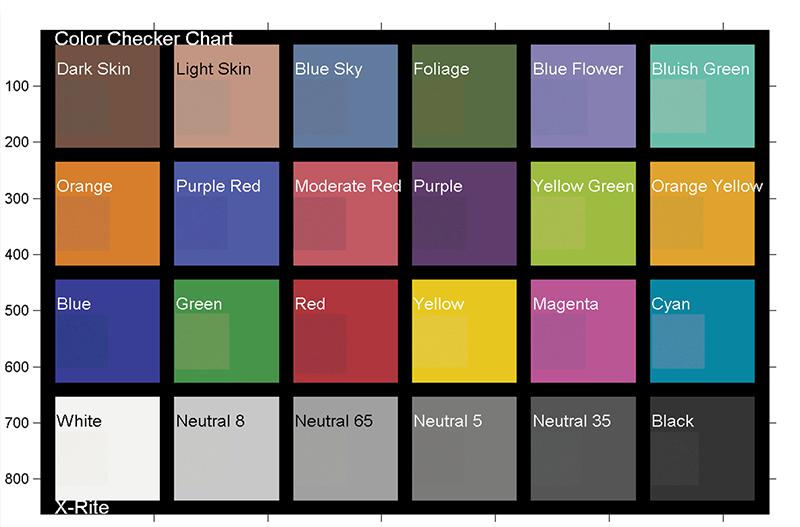Click the Orange color patch
The image size is (800, 527).
pyautogui.click(x=107, y=214)
